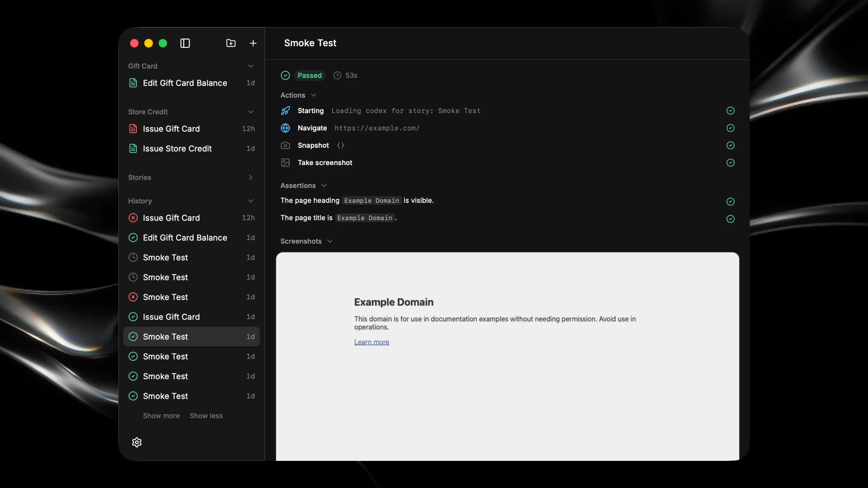
Task: Click the new folder icon
Action: coord(231,43)
